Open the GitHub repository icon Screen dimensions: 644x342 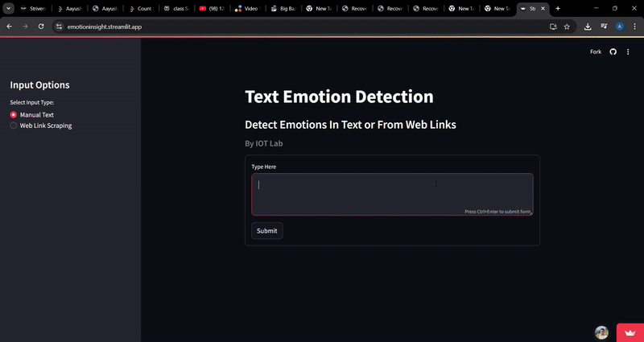pyautogui.click(x=613, y=52)
